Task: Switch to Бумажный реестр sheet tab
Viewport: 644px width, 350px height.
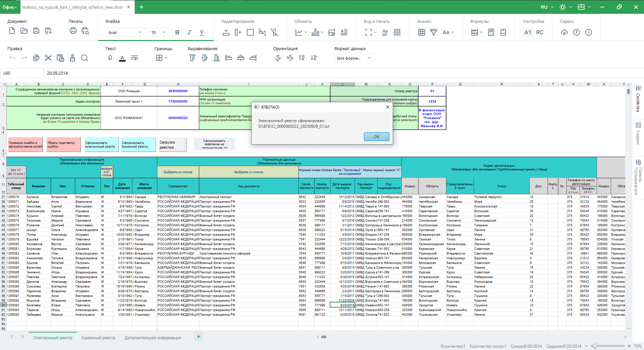Action: [98, 338]
